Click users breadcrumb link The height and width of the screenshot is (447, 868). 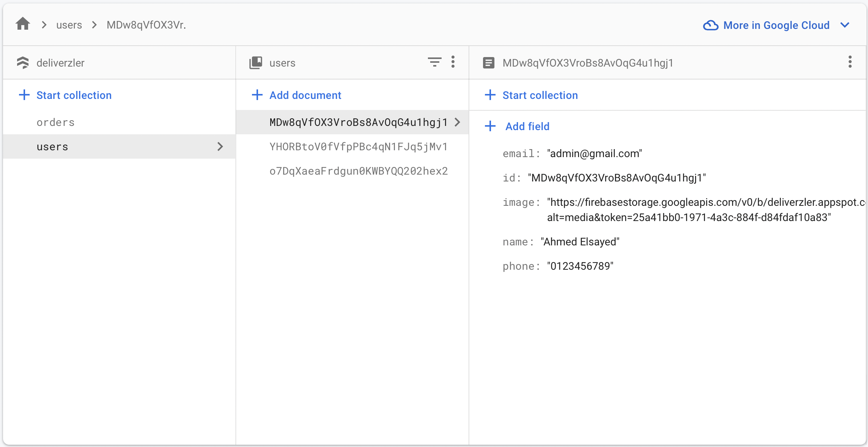pyautogui.click(x=69, y=25)
